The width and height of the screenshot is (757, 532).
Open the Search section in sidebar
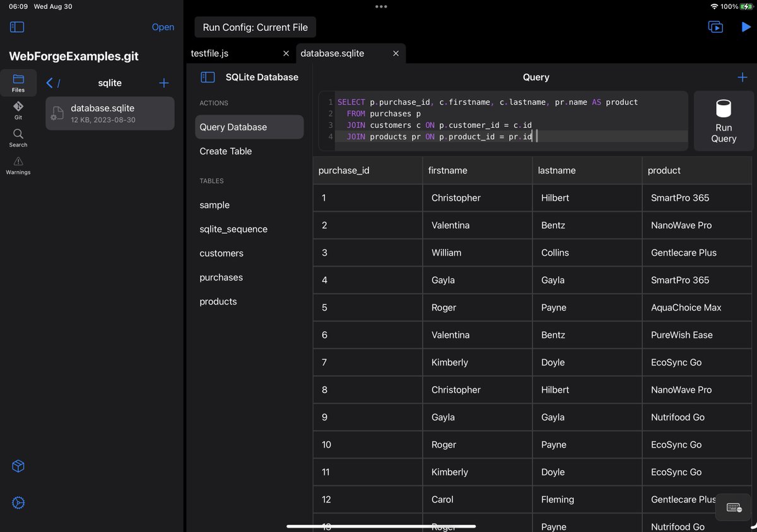pos(18,138)
